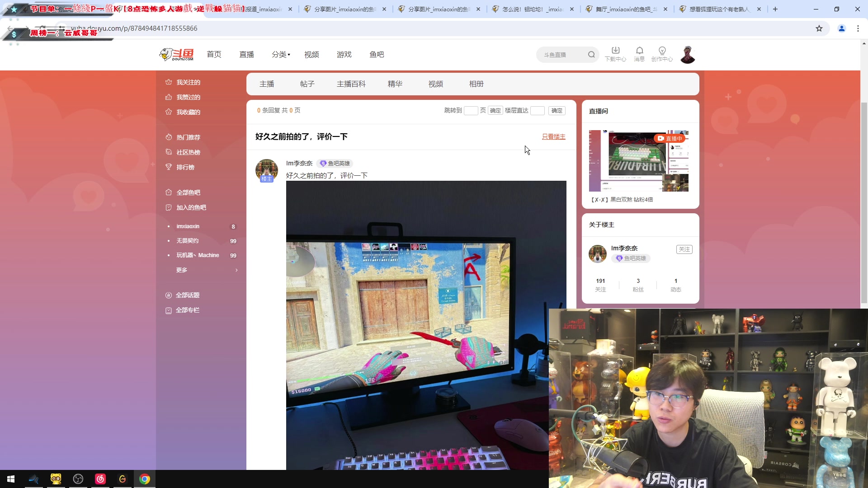
Task: Click the 确定 page-jump confirm button
Action: [495, 110]
